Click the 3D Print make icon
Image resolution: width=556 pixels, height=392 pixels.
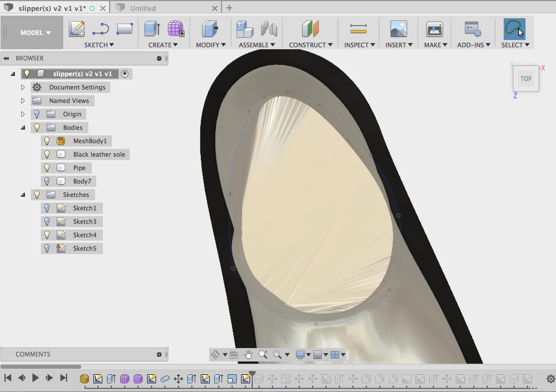pos(434,29)
